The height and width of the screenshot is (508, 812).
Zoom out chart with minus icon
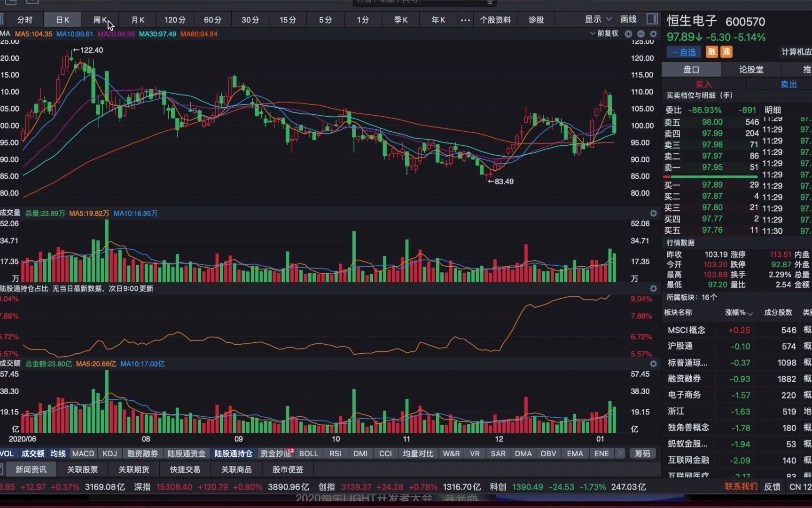coord(641,34)
